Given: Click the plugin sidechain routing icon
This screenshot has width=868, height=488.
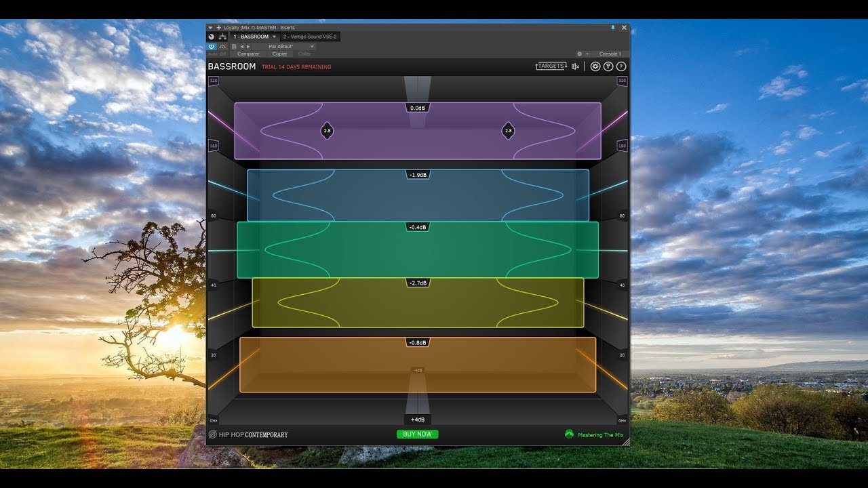Looking at the screenshot, I should tap(222, 37).
